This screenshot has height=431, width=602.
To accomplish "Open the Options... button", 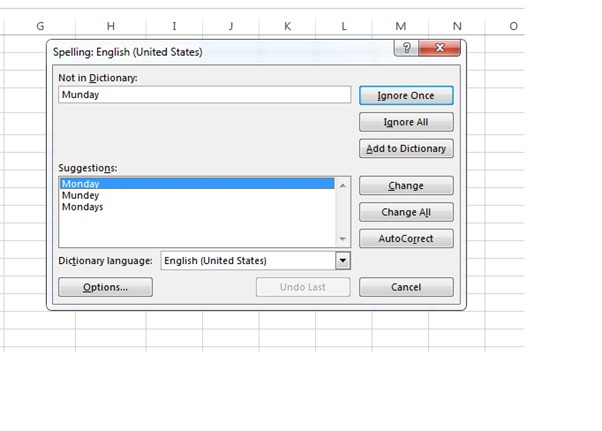I will [x=105, y=287].
